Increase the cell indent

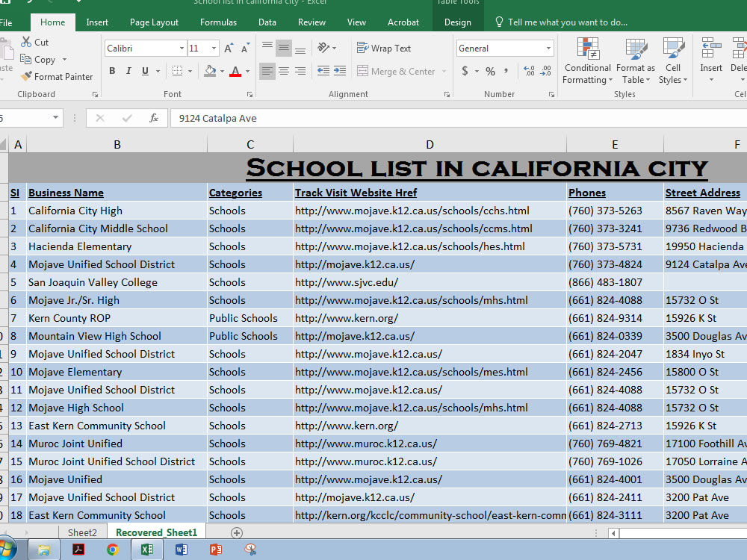(x=340, y=71)
